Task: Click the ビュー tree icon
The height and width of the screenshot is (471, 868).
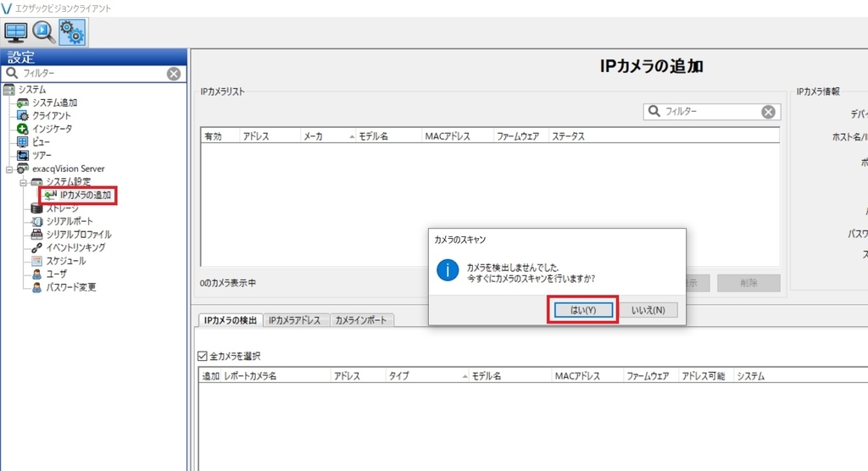Action: [x=23, y=142]
